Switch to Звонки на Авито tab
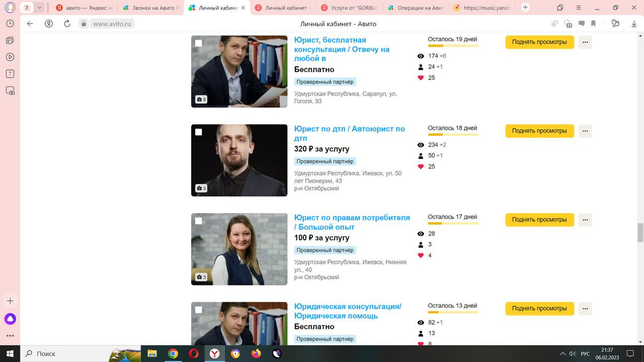Viewport: 644px width, 362px height. 150,8
